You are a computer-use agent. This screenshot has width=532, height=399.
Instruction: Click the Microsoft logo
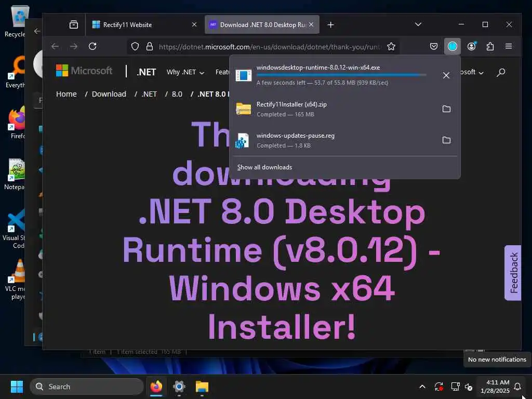[84, 71]
